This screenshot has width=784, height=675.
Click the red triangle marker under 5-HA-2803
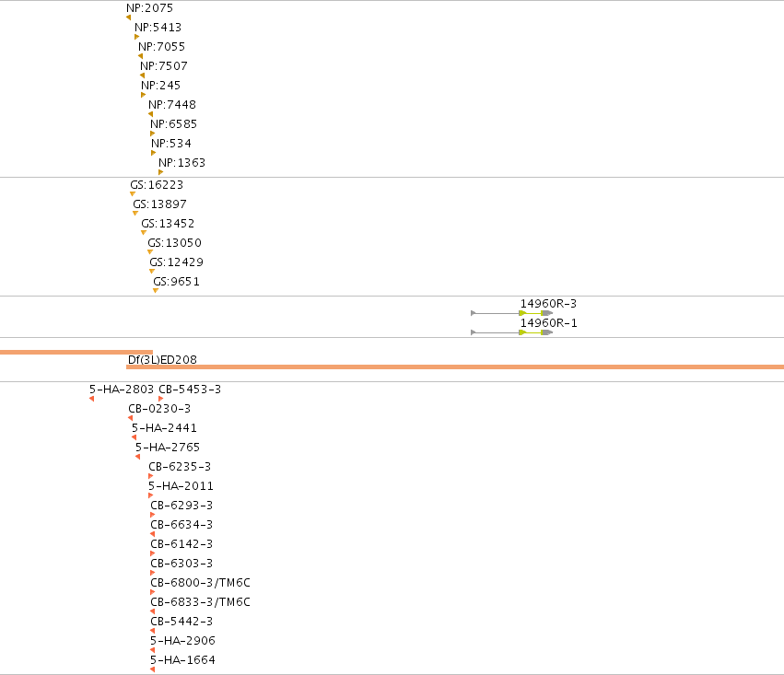point(91,399)
